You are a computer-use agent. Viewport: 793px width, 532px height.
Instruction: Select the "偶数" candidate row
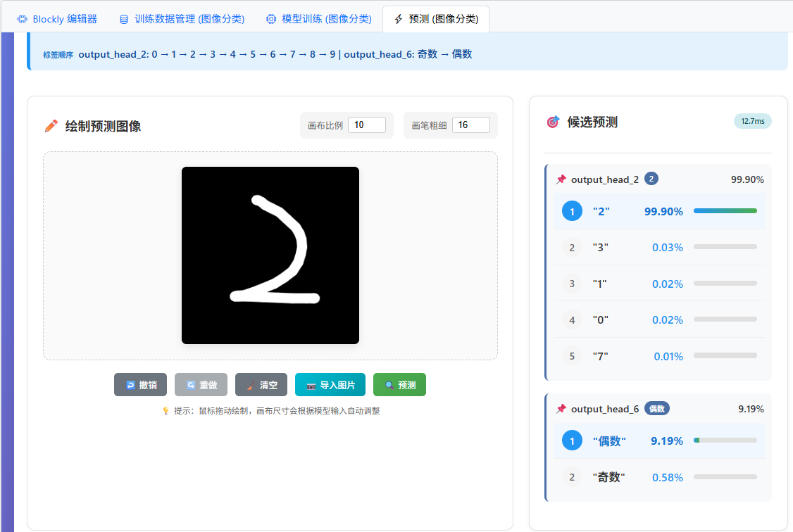click(659, 441)
